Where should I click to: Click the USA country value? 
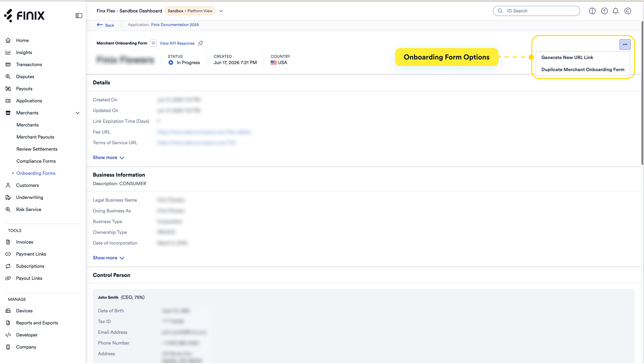click(283, 62)
